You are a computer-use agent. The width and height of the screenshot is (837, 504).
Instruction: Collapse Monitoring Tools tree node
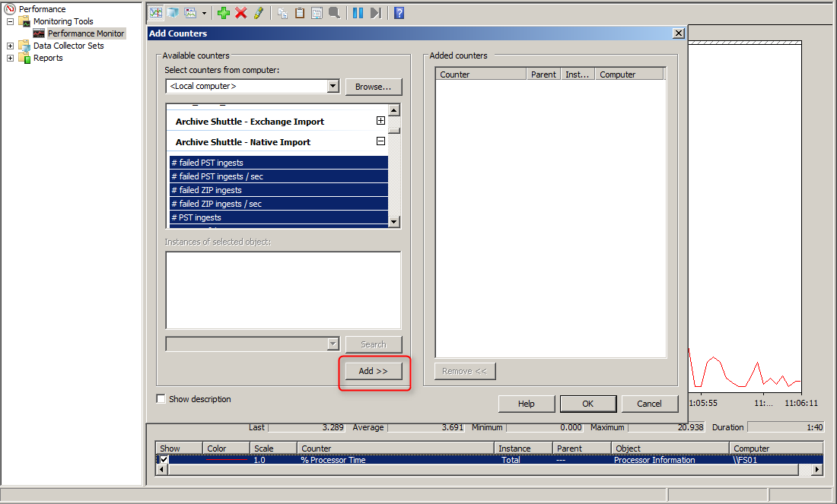(x=10, y=21)
